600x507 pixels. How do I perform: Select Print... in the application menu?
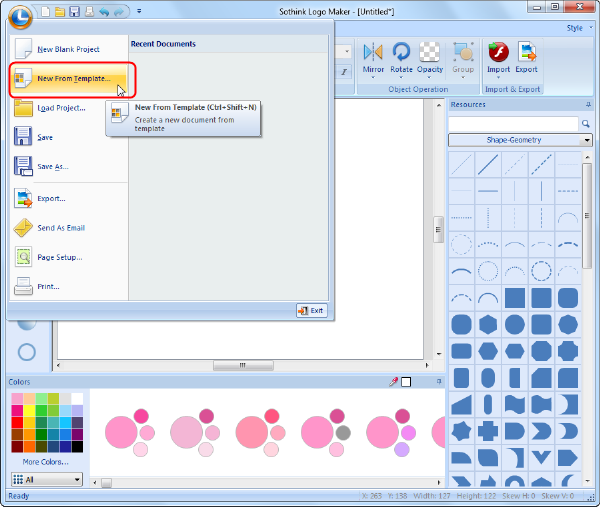coord(69,286)
